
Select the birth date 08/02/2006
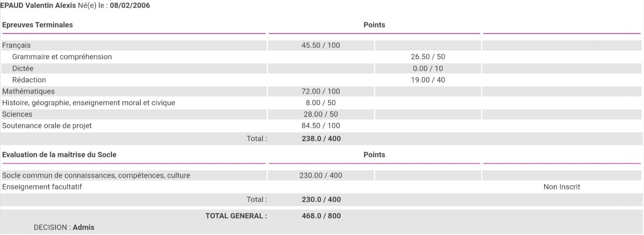click(130, 5)
